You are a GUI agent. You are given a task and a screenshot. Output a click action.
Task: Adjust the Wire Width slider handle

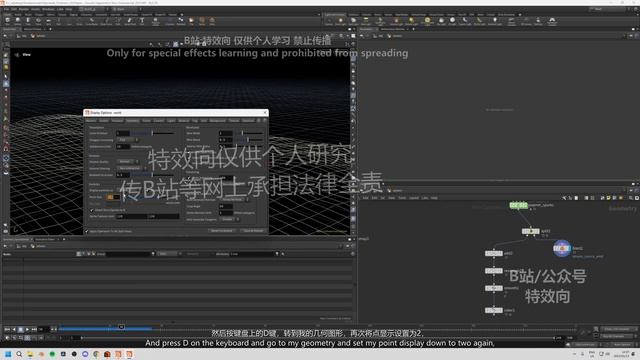(x=242, y=133)
